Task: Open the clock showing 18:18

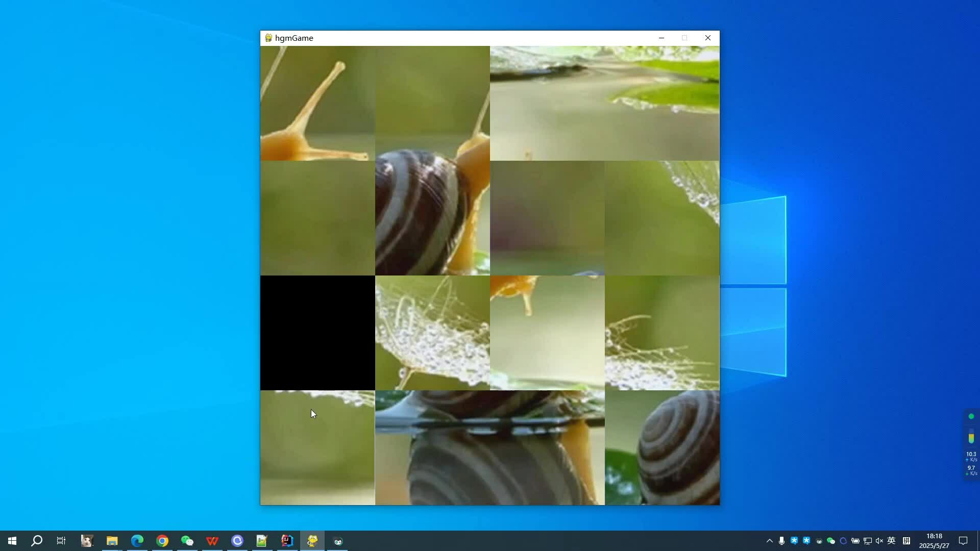Action: click(934, 541)
